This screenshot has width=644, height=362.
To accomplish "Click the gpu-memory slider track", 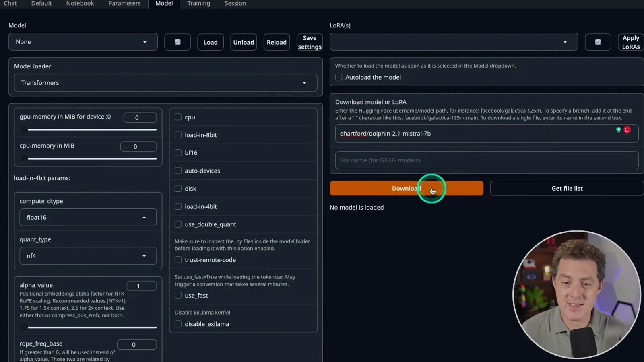I will coord(88,130).
